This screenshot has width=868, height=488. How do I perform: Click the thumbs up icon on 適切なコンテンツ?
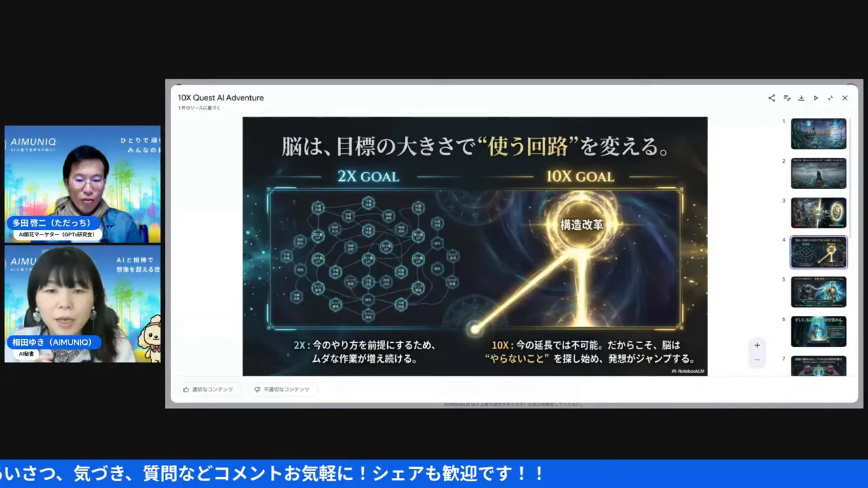click(x=186, y=389)
